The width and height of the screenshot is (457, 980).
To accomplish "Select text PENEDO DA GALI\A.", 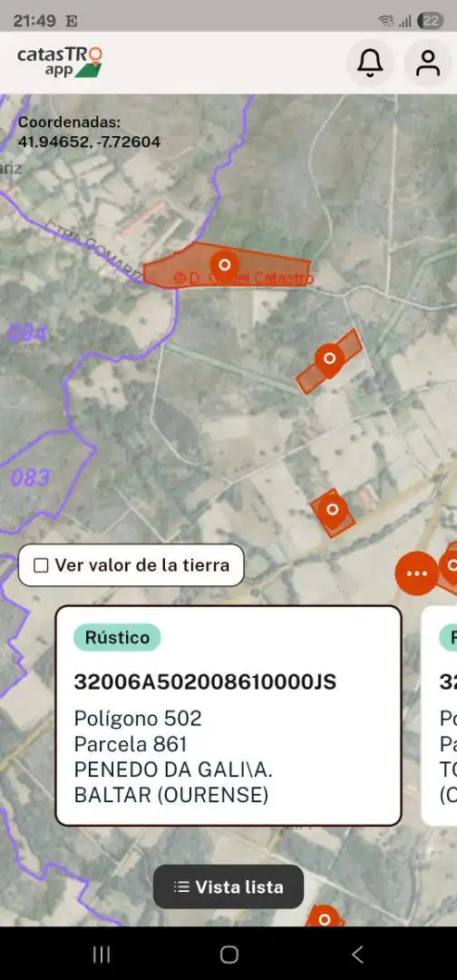I will click(x=173, y=770).
